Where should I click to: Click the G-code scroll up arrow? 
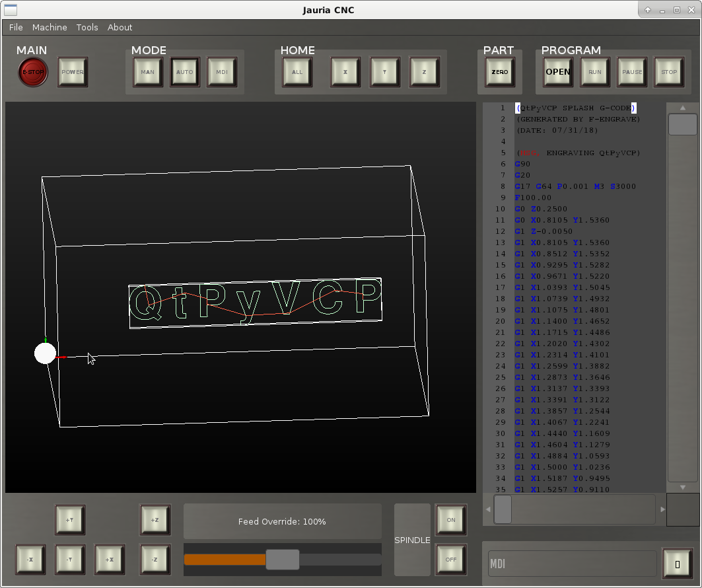pos(683,108)
